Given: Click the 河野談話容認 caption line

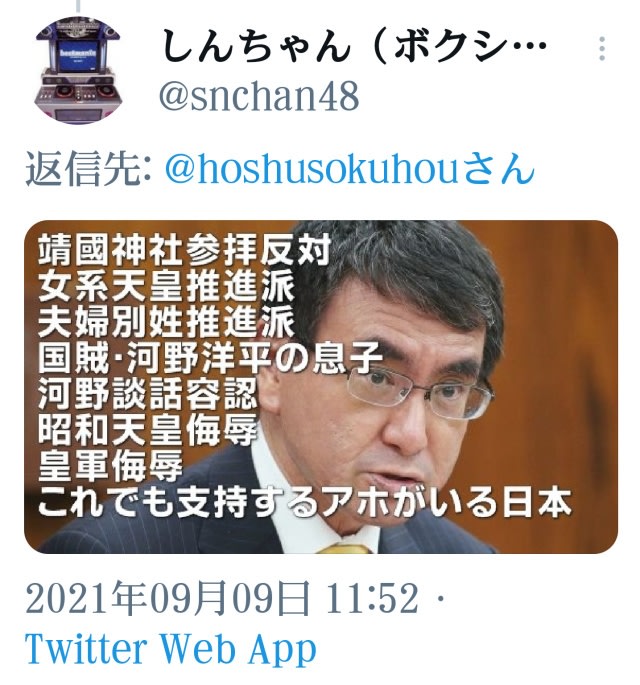Looking at the screenshot, I should (x=148, y=394).
